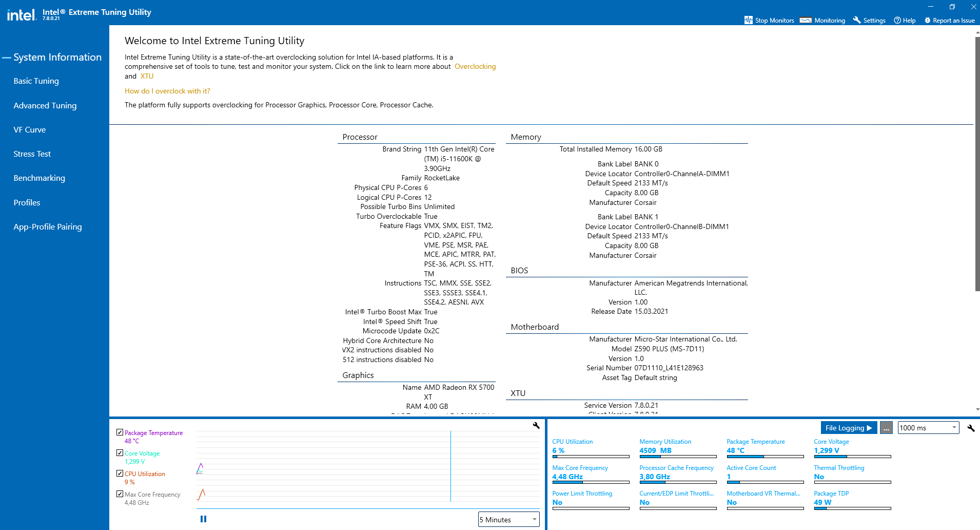This screenshot has height=530, width=980.
Task: Open graph settings wrench above the chart
Action: pos(536,425)
